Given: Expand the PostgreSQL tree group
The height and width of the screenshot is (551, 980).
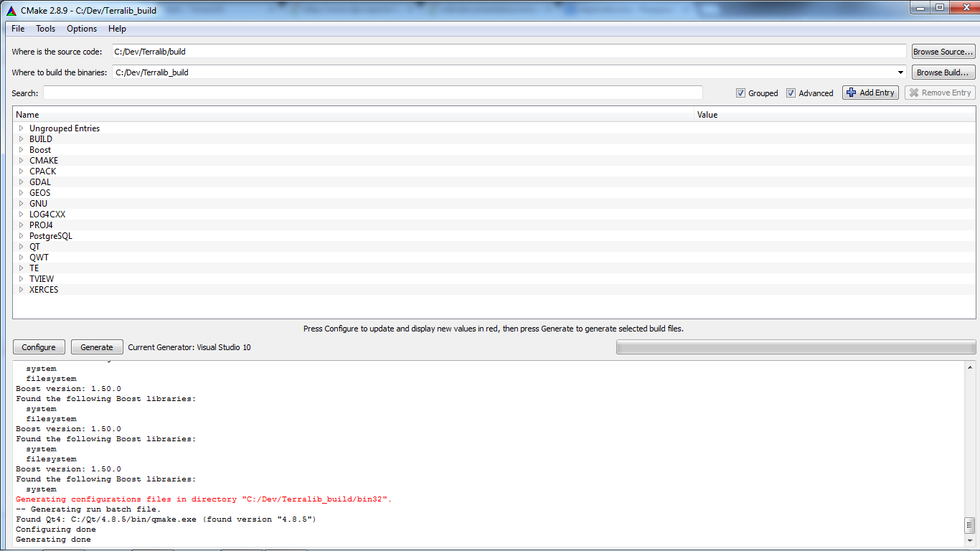Looking at the screenshot, I should pyautogui.click(x=22, y=236).
